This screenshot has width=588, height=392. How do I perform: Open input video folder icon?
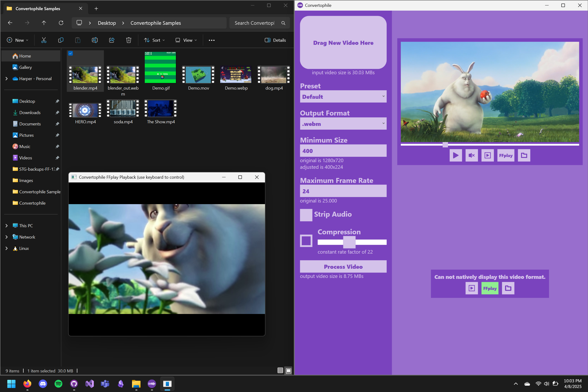pos(524,155)
